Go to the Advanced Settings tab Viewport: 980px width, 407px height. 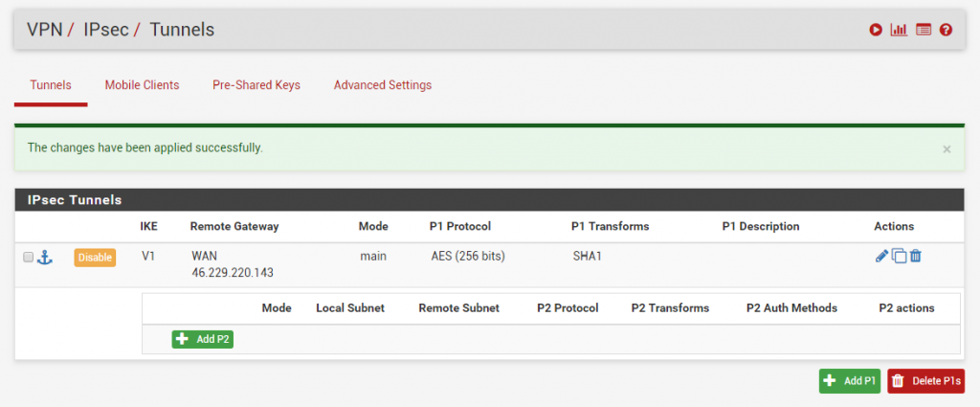(383, 85)
